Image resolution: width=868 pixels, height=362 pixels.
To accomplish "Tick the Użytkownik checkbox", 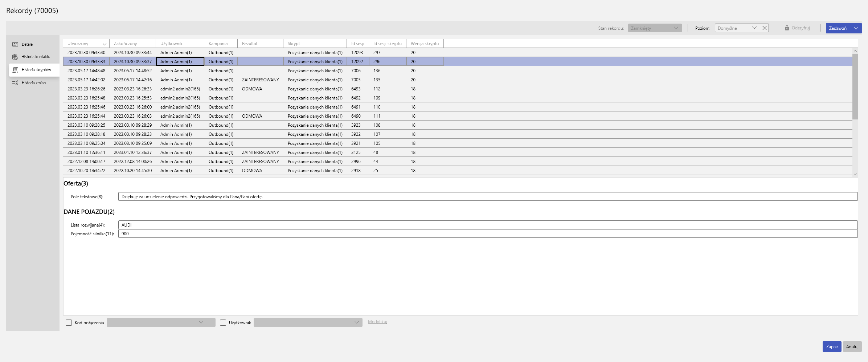I will (223, 322).
